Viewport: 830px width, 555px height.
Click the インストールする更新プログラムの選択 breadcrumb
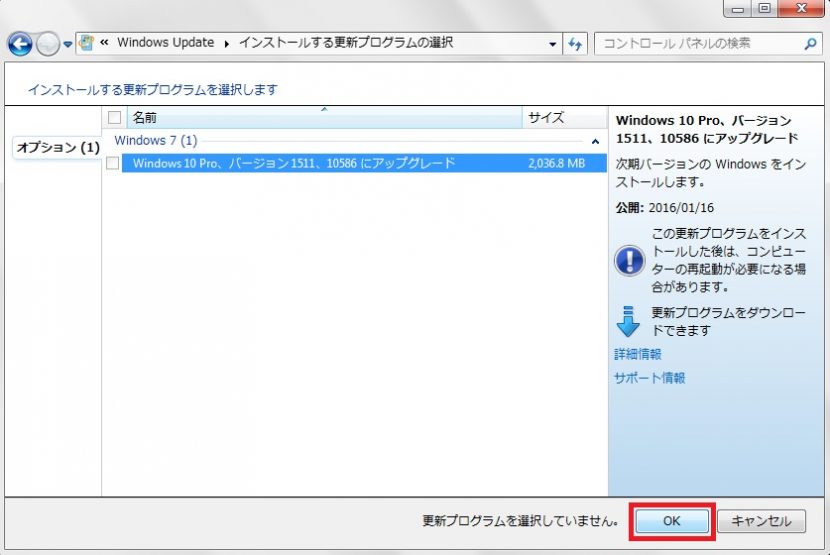click(346, 42)
